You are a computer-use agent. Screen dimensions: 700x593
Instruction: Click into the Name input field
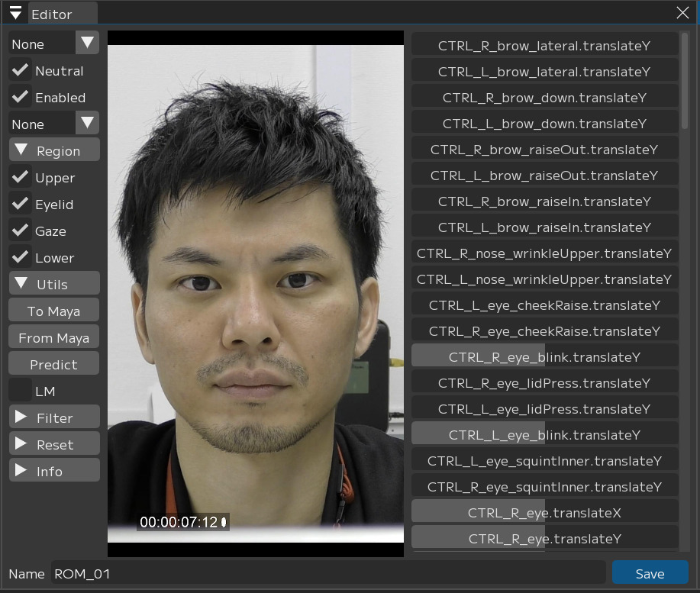[x=328, y=573]
